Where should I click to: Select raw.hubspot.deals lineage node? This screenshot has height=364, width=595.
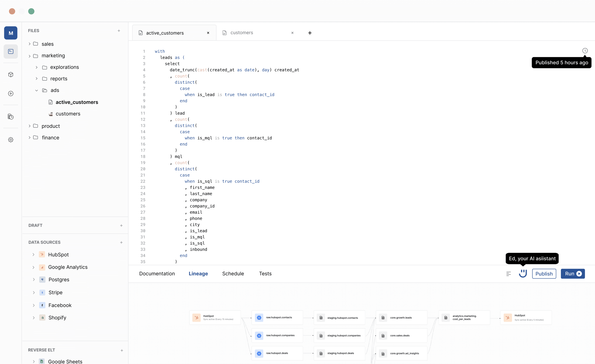277,353
